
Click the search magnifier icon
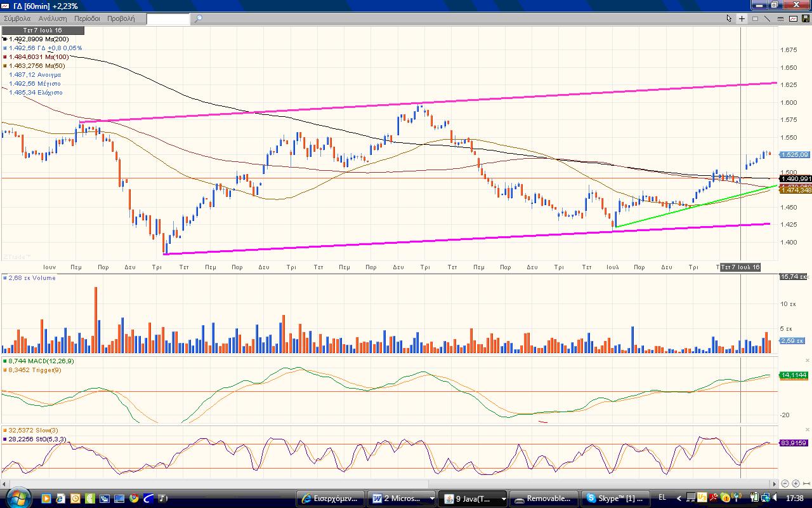198,18
